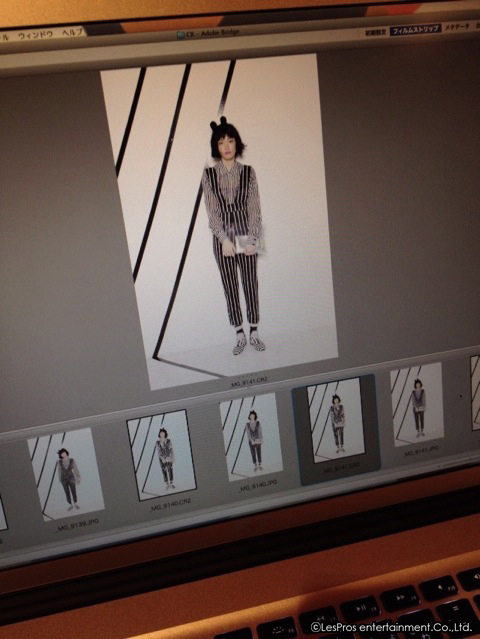This screenshot has width=480, height=639.
Task: Switch to the 初期設定 workspace
Action: pos(375,32)
